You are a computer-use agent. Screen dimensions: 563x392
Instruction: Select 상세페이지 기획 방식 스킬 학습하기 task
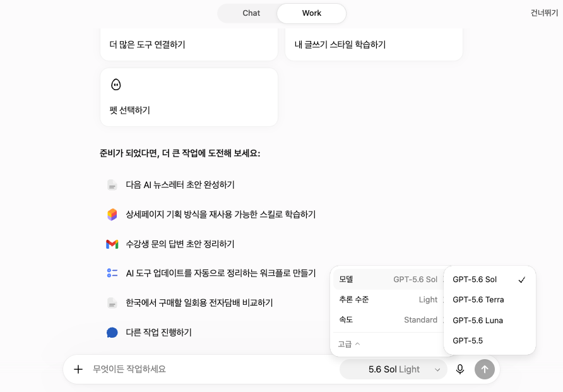coord(220,215)
